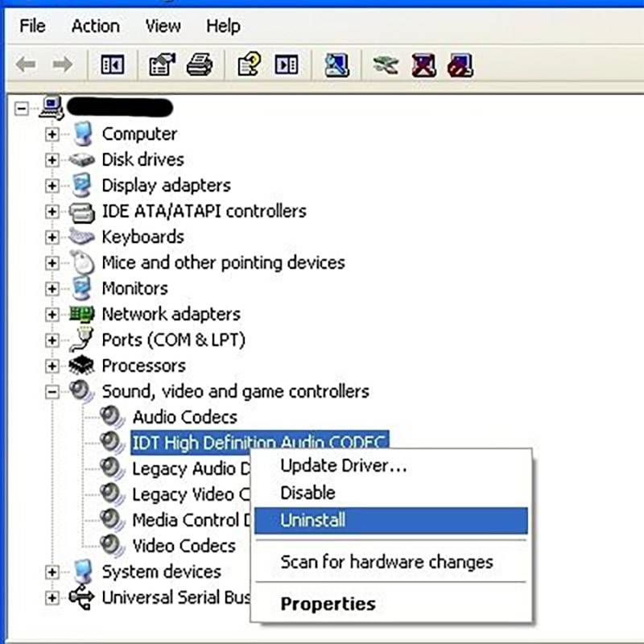Viewport: 644px width, 644px height.
Task: Open the Action menu
Action: [x=95, y=27]
